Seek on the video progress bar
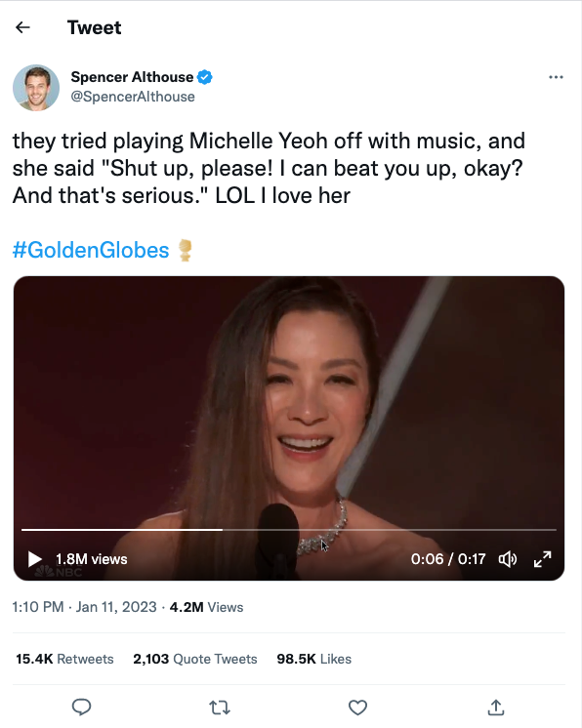Viewport: 582px width, 728px height. coord(288,529)
